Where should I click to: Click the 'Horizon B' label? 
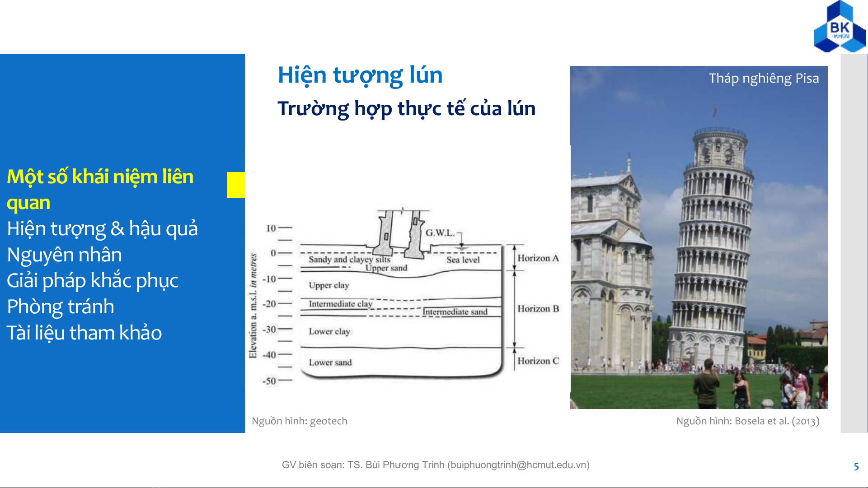[538, 309]
